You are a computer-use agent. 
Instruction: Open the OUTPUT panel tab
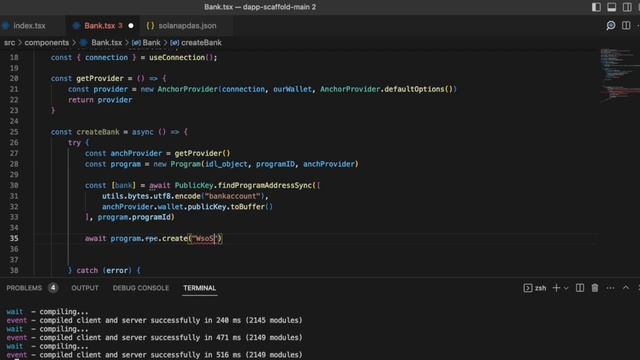[85, 288]
